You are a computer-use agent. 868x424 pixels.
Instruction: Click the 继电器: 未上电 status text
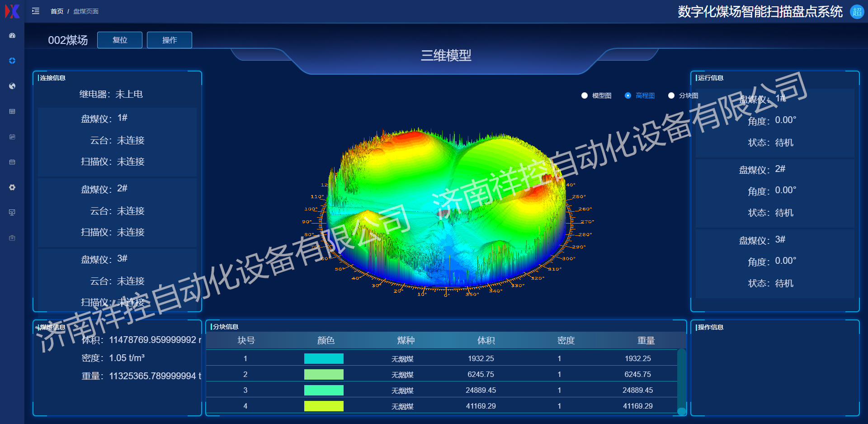[111, 94]
